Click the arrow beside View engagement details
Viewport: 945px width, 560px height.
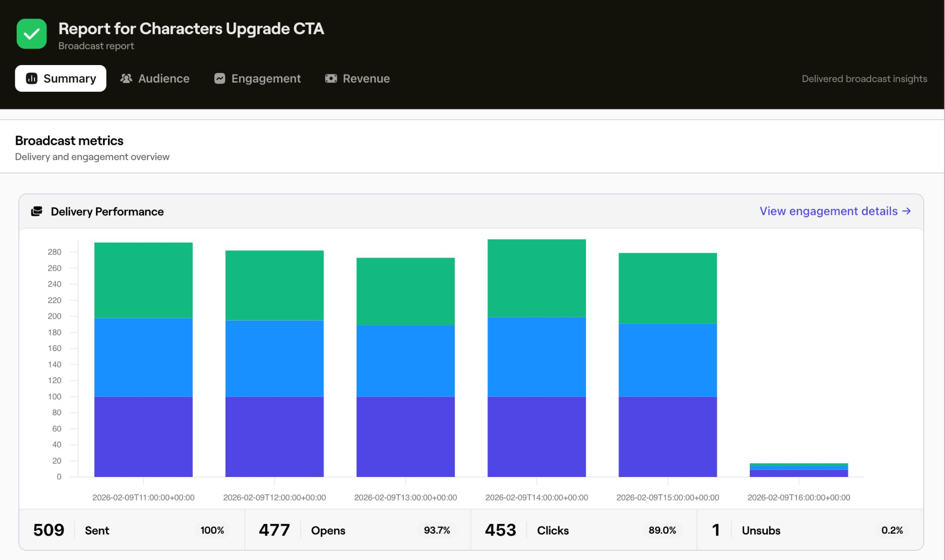tap(907, 211)
